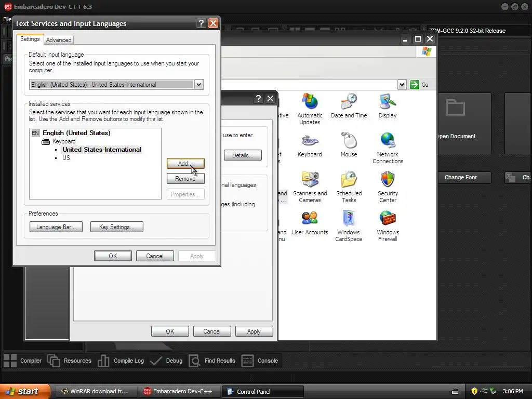The image size is (532, 399).
Task: Switch to WinRAR download taskbar item
Action: coord(95,392)
